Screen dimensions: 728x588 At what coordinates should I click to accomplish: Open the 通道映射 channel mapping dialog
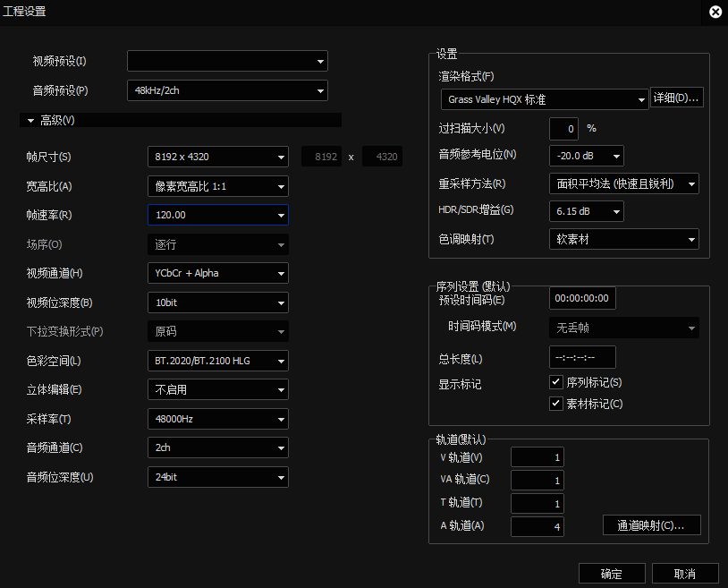point(651,525)
